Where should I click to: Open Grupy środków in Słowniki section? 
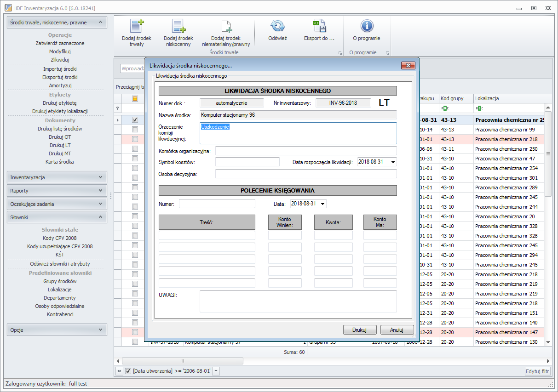click(60, 281)
